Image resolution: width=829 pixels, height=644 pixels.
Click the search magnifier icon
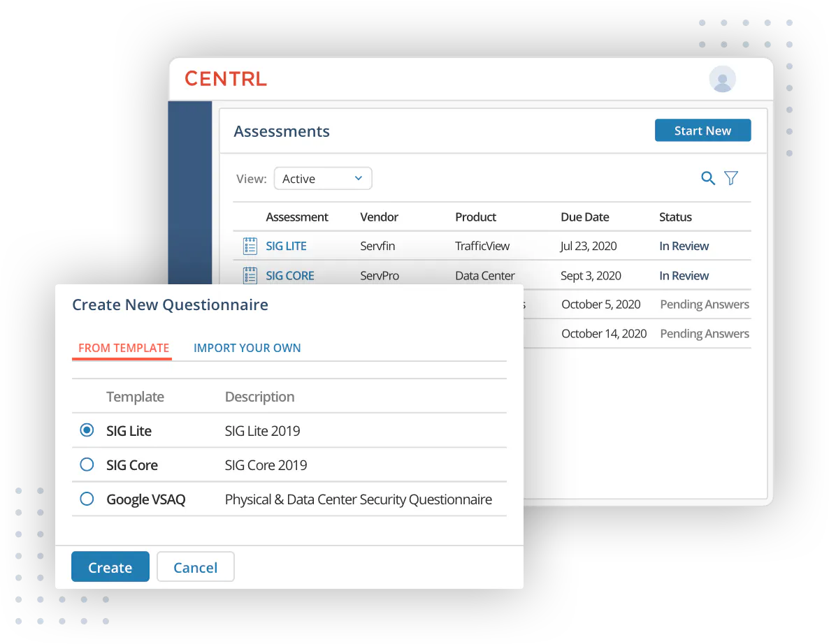pos(707,179)
